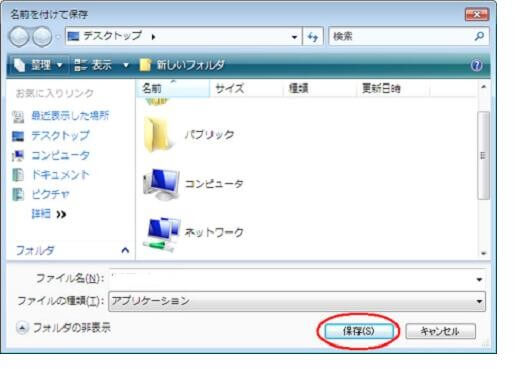Click the back navigation arrow button

[19, 37]
